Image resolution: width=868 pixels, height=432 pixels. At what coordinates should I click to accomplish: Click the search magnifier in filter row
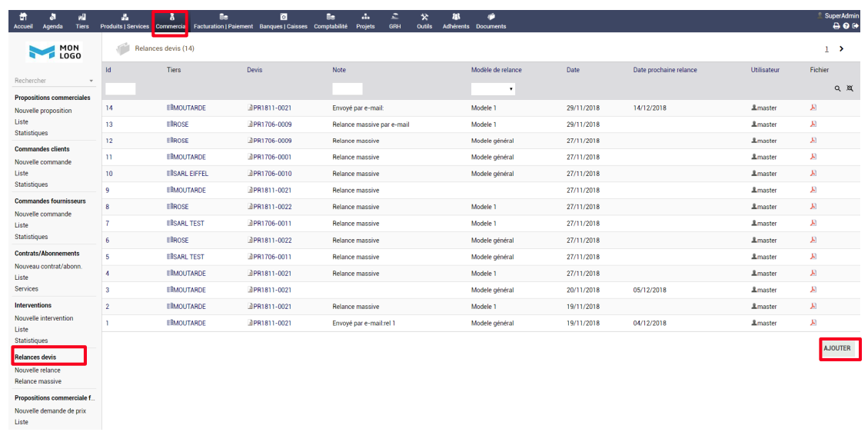click(x=837, y=88)
